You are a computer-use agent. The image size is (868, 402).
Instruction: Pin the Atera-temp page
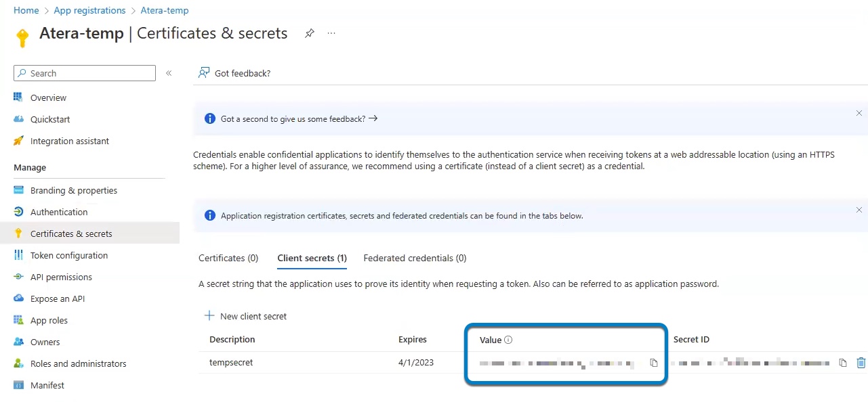click(310, 33)
